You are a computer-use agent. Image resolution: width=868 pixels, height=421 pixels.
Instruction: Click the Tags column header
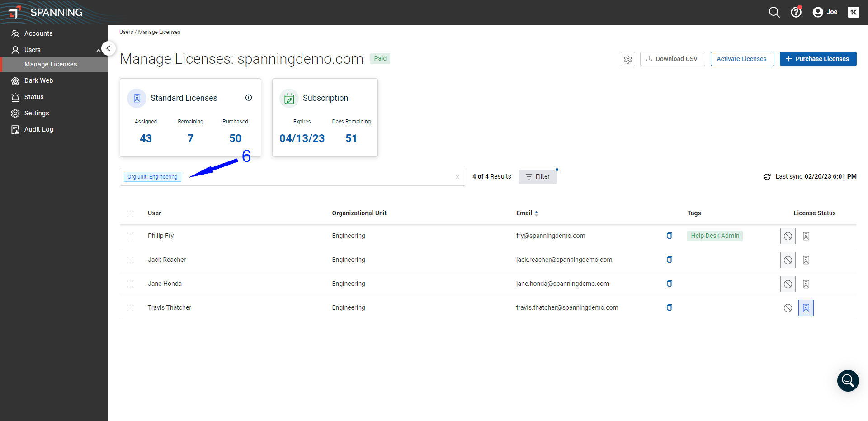(694, 213)
